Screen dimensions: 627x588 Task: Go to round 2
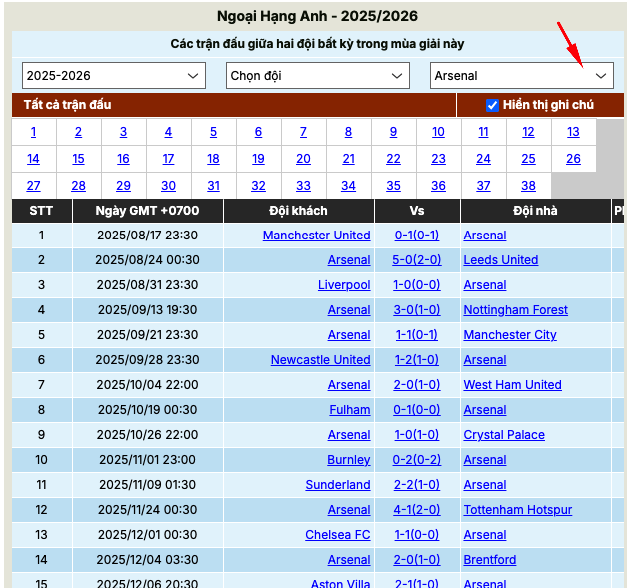tap(78, 132)
